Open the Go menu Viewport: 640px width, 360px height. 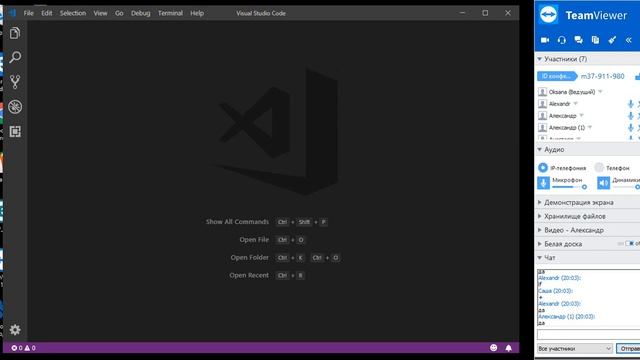[119, 13]
